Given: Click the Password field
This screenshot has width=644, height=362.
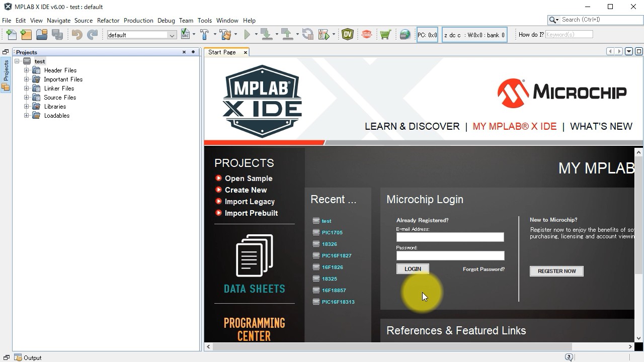Looking at the screenshot, I should 450,255.
